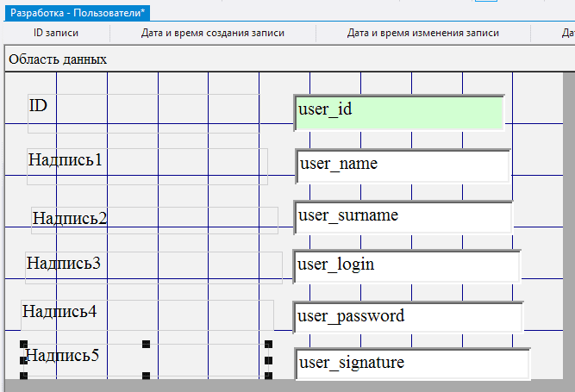This screenshot has width=575, height=392.
Task: Click "Дата и время изменения записи" header
Action: pos(422,34)
